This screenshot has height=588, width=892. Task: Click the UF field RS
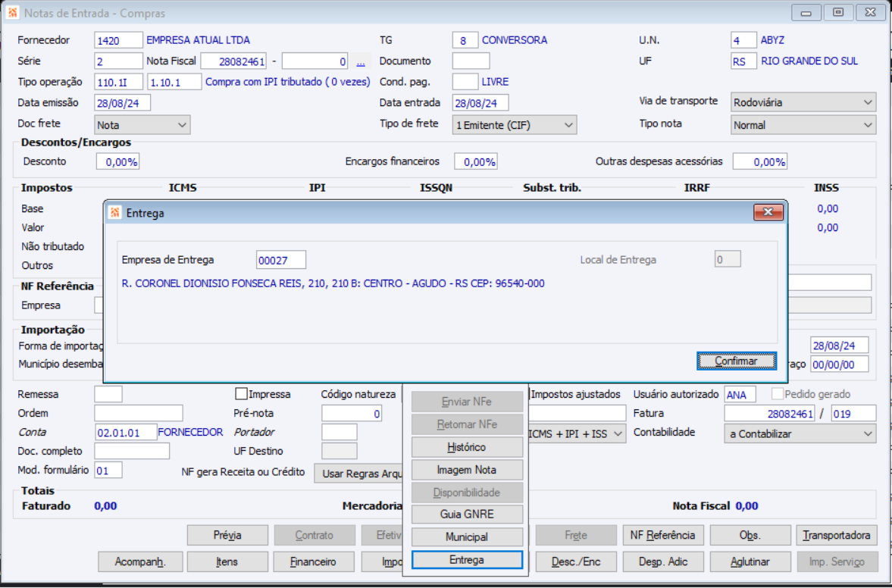[743, 61]
